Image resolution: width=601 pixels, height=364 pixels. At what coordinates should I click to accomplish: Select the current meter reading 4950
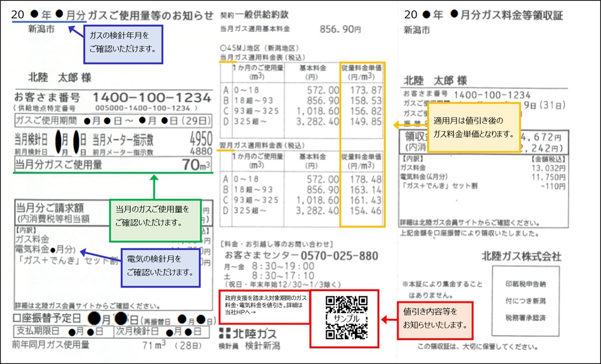(201, 138)
